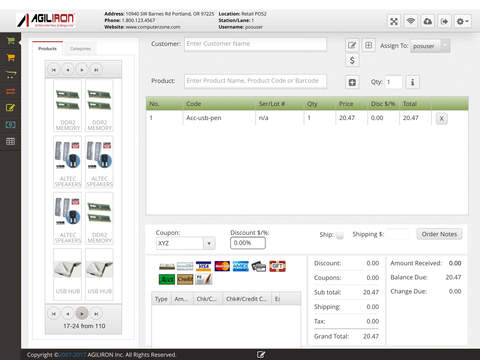This screenshot has height=360, width=480.
Task: Click the orange exchange arrows sidebar icon
Action: pos(11,91)
